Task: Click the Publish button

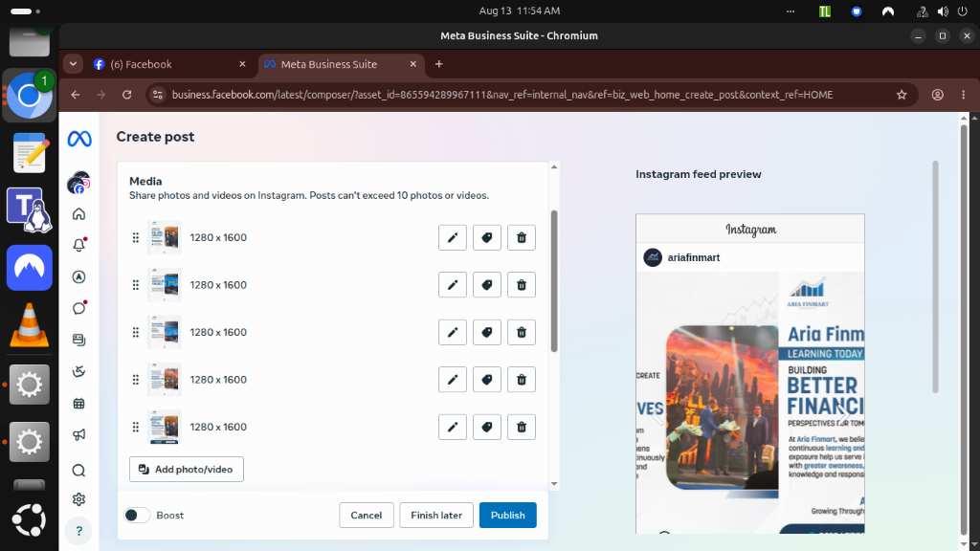Action: [x=507, y=516]
